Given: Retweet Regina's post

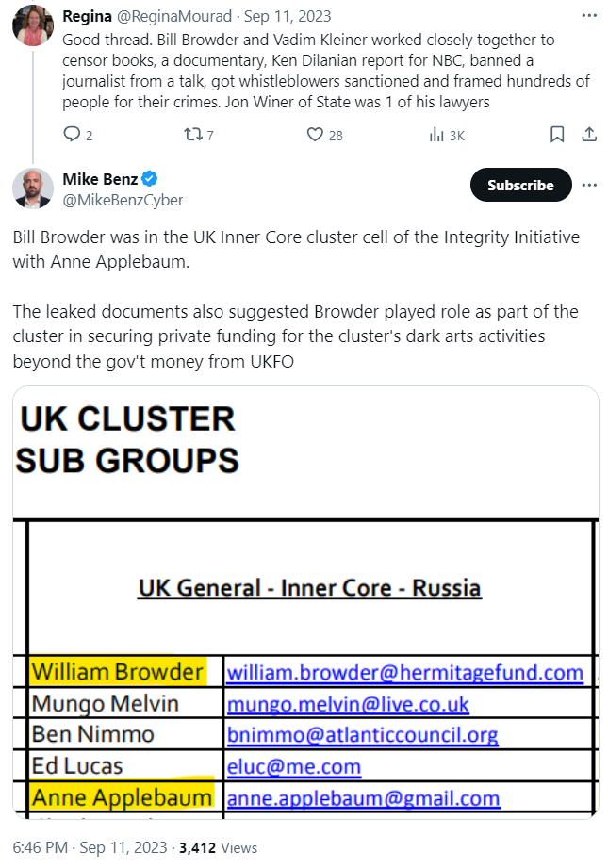Looking at the screenshot, I should [x=191, y=135].
